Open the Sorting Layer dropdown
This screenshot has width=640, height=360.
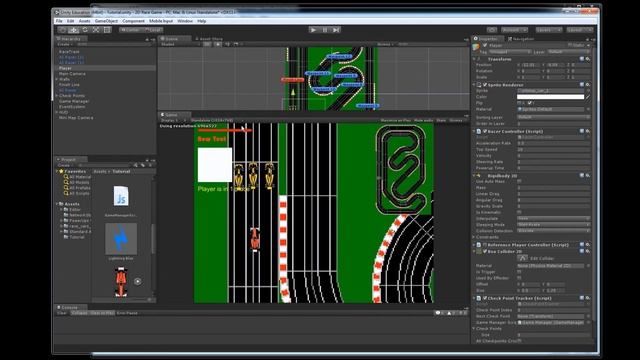coord(553,117)
